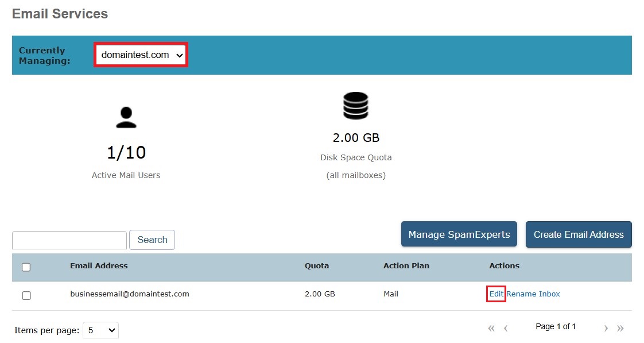Click the Rename Inbox link
This screenshot has height=343, width=644.
(x=533, y=294)
